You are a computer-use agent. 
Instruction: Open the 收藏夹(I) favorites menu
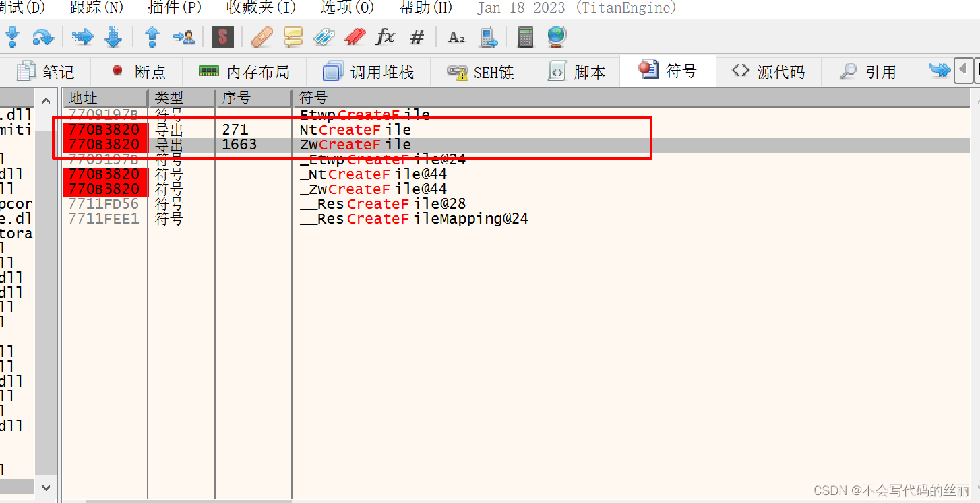261,8
